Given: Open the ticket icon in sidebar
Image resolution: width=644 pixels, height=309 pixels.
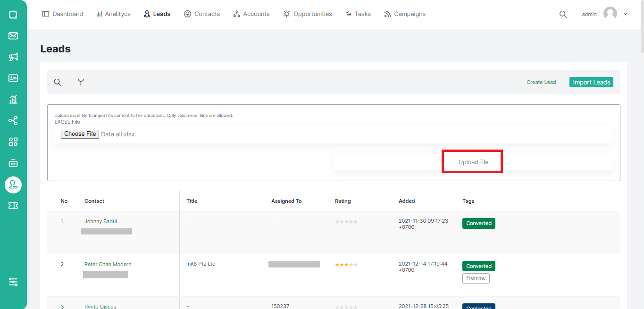Looking at the screenshot, I should pyautogui.click(x=13, y=205).
